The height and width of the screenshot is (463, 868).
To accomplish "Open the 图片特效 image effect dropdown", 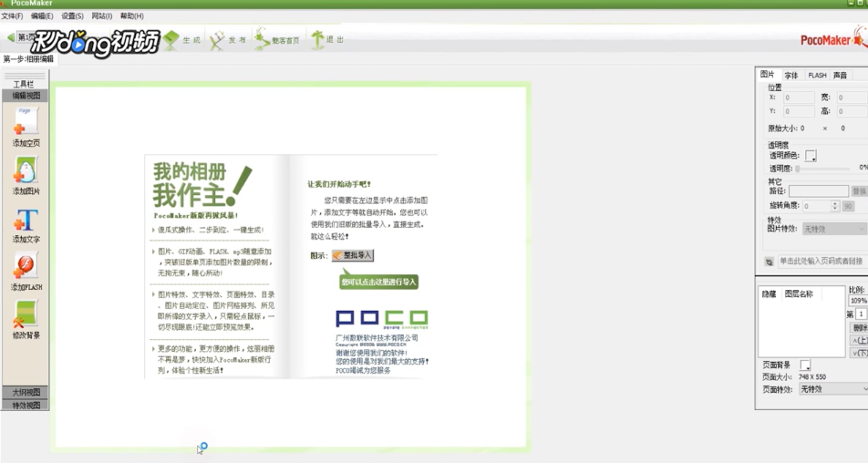I will tap(833, 229).
